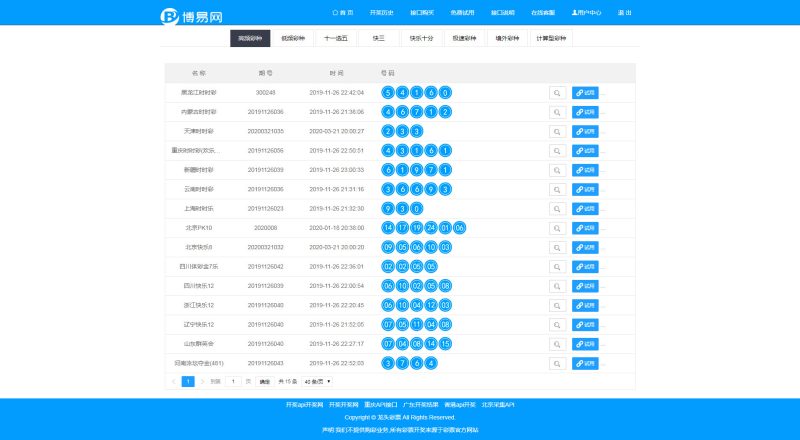This screenshot has width=800, height=440.
Task: Click search icon in the 21:36:06 row
Action: (x=557, y=112)
